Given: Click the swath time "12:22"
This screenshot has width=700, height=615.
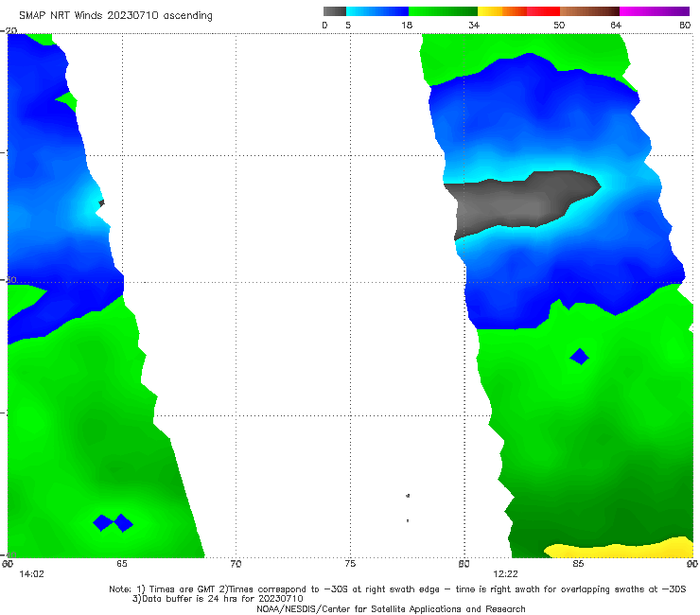Looking at the screenshot, I should pos(505,574).
